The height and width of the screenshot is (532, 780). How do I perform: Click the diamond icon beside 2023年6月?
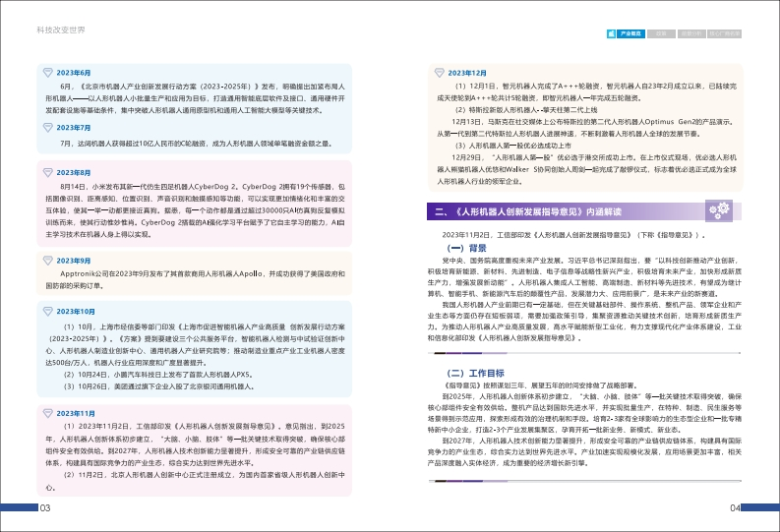click(48, 73)
